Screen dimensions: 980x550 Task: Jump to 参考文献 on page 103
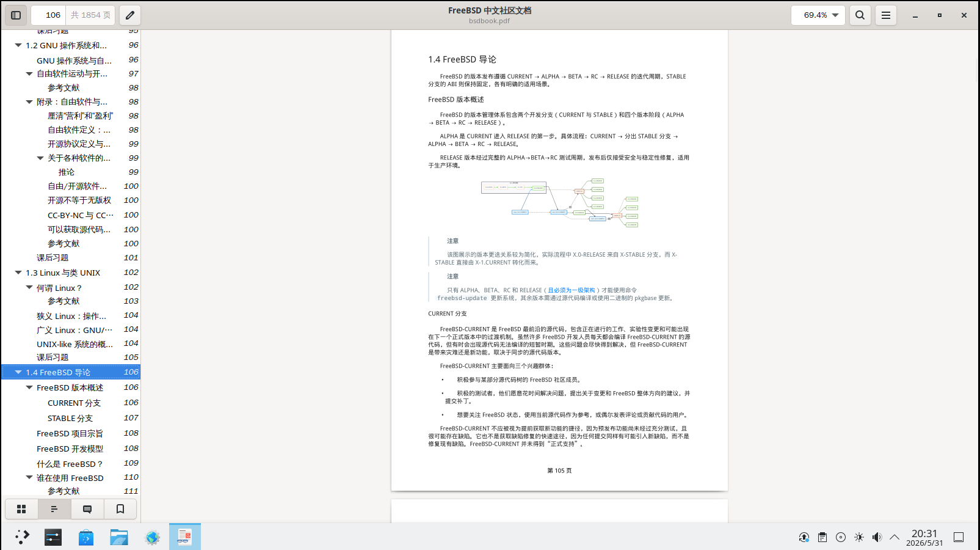pyautogui.click(x=64, y=301)
